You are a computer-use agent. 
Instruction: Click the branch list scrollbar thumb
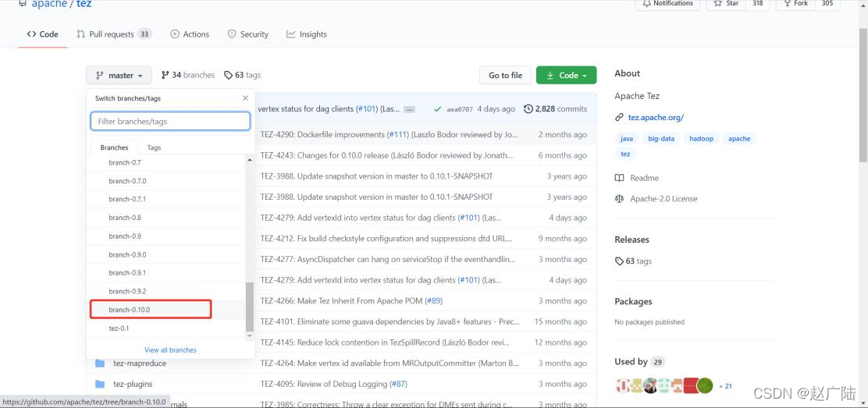pos(250,307)
